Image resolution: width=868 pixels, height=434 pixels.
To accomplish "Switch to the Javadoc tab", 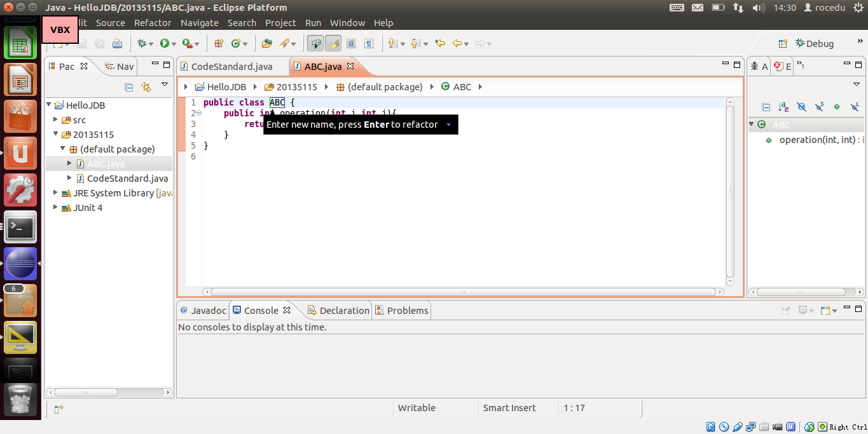I will 203,311.
